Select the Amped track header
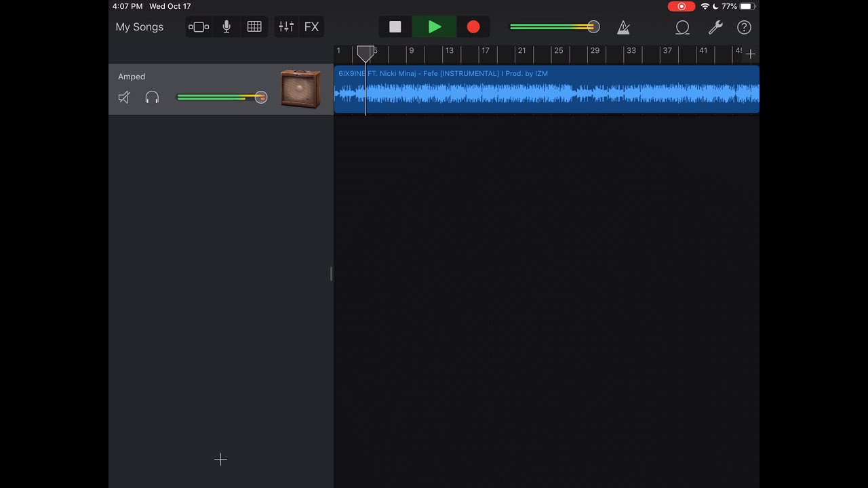The image size is (868, 488). click(x=221, y=89)
